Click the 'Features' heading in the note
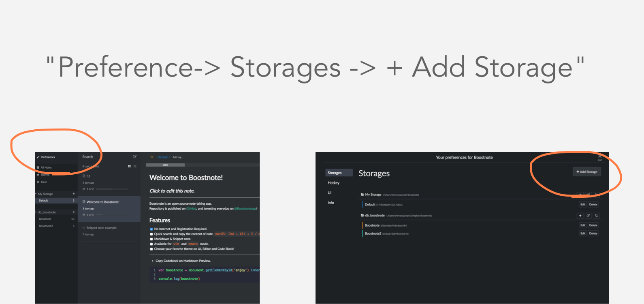644x304 pixels. [x=160, y=221]
